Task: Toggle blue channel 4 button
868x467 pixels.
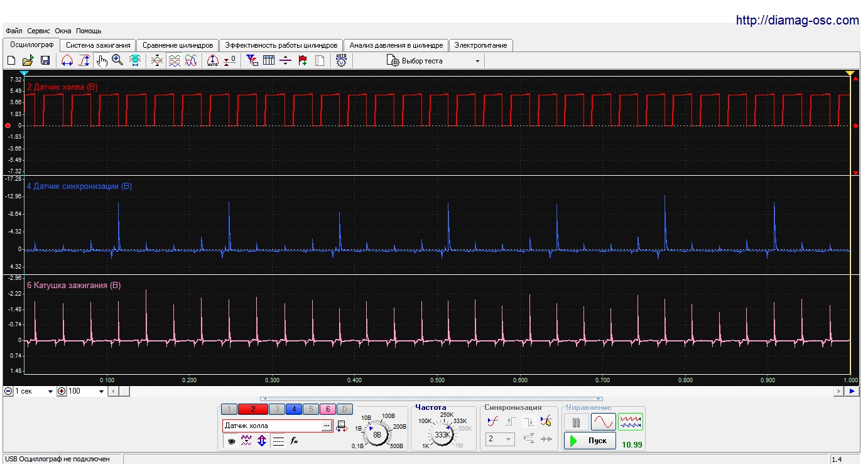Action: click(293, 409)
